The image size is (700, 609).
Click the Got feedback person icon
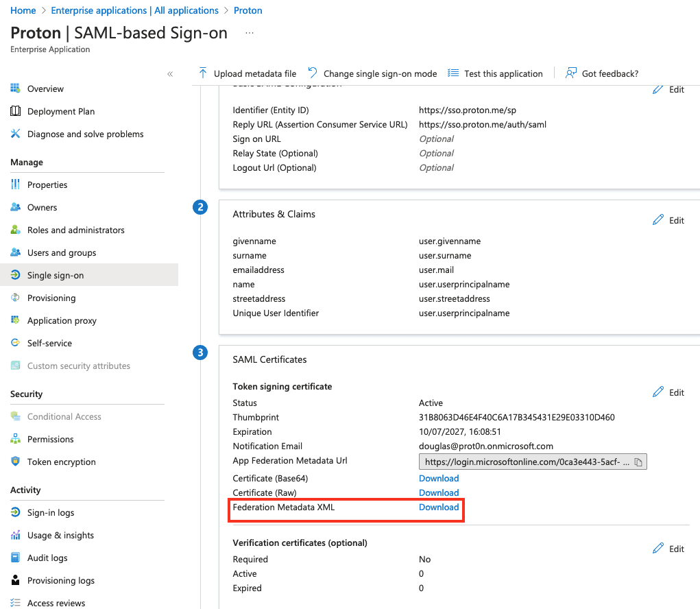coord(571,73)
